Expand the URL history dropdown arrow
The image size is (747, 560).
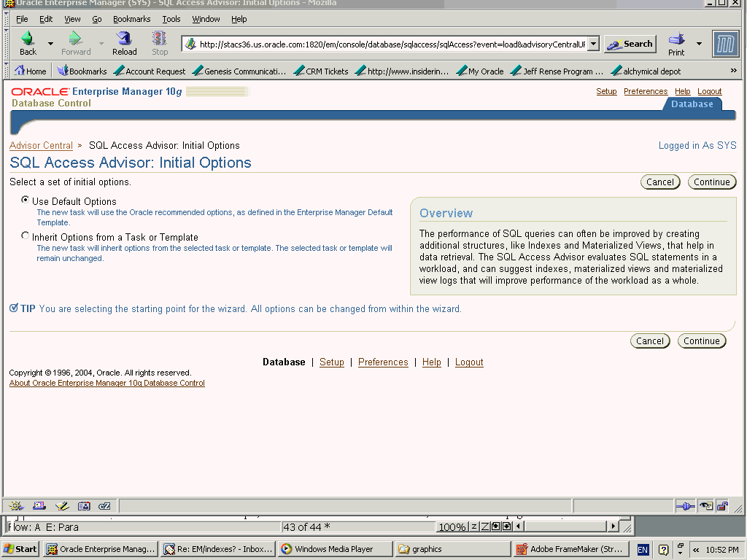593,44
